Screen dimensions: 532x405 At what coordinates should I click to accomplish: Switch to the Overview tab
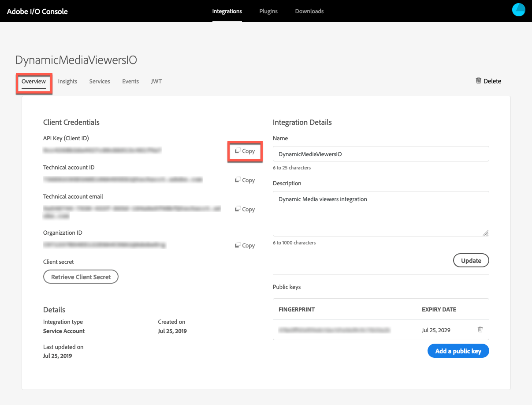pos(34,82)
